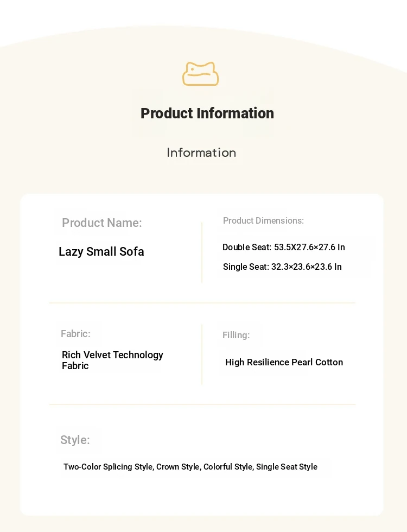Click the Single Seat Style text

(287, 467)
